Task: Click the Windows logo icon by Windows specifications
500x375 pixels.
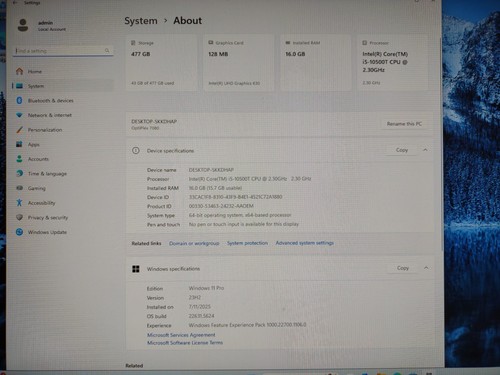Action: pyautogui.click(x=136, y=269)
